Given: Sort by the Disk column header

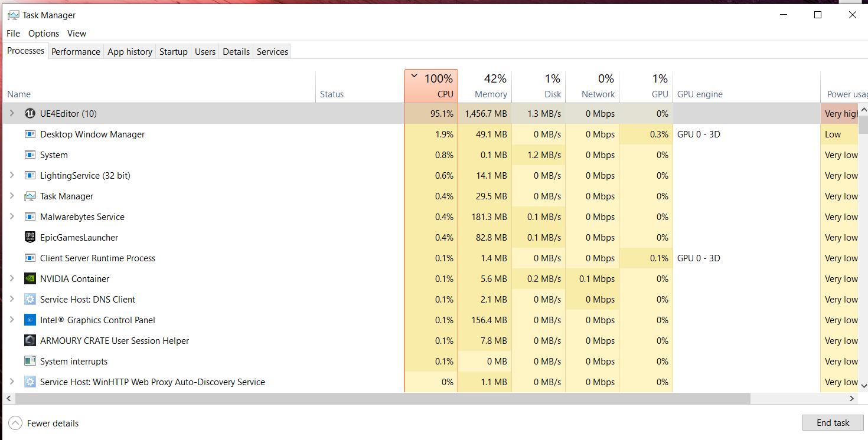Looking at the screenshot, I should (539, 86).
